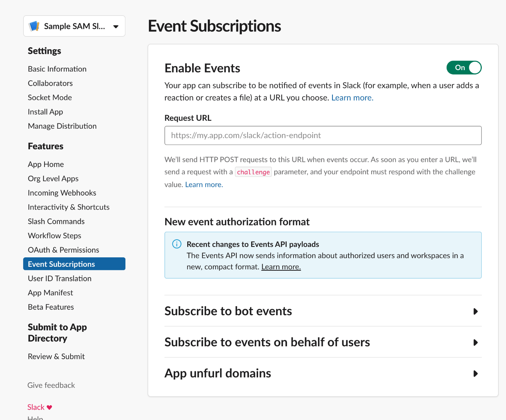The height and width of the screenshot is (420, 506).
Task: Open the App Manifest page
Action: click(x=51, y=293)
